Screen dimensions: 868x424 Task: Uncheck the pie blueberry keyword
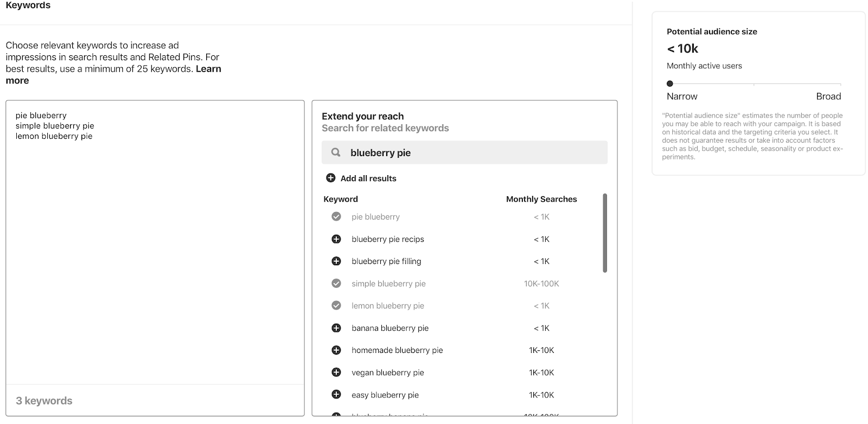coord(336,217)
